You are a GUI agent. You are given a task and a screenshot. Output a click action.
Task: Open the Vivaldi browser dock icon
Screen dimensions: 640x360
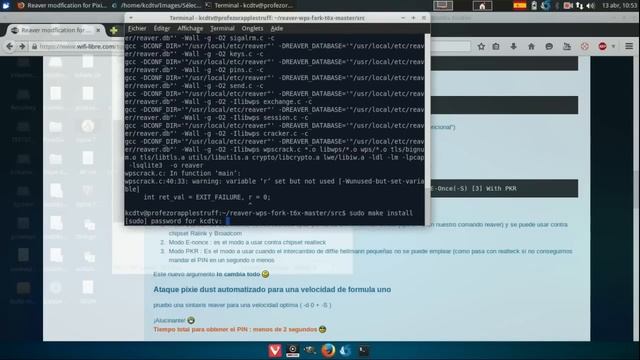275,351
